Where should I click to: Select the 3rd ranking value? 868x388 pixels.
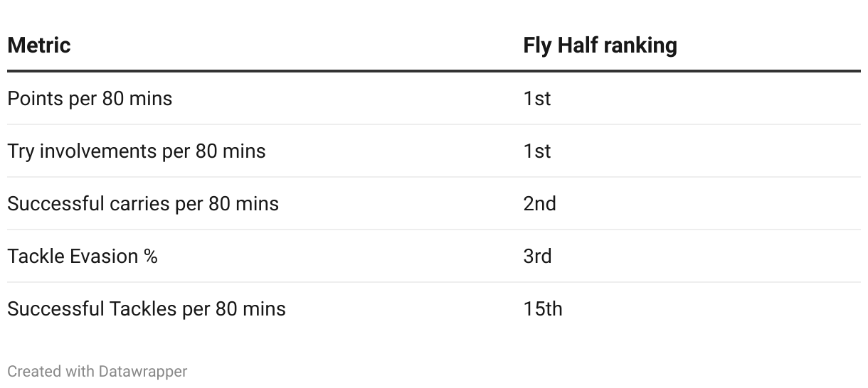[537, 256]
